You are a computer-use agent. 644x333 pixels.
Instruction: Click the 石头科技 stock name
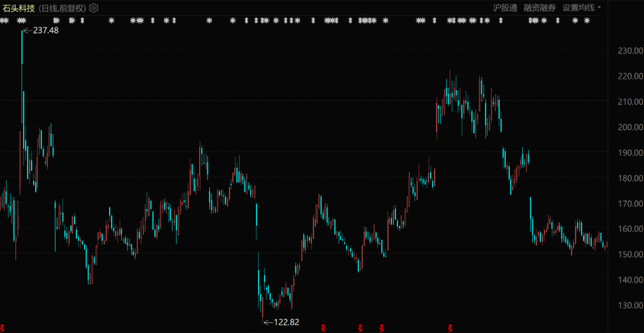pyautogui.click(x=19, y=8)
